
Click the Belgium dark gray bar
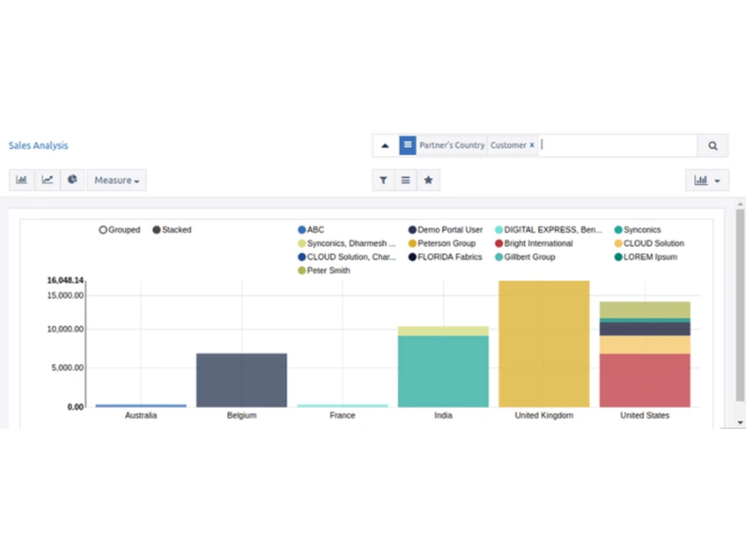[242, 380]
